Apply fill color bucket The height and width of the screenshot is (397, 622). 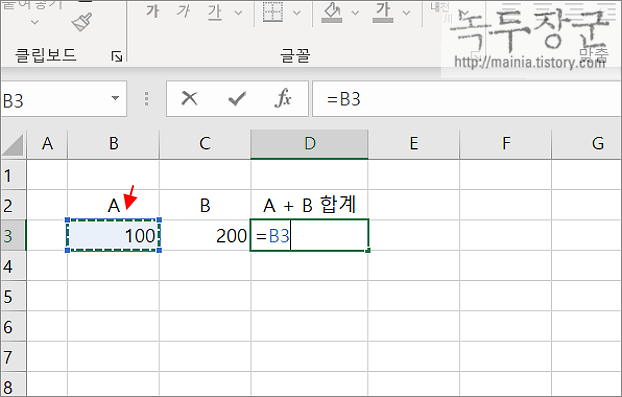coord(332,12)
